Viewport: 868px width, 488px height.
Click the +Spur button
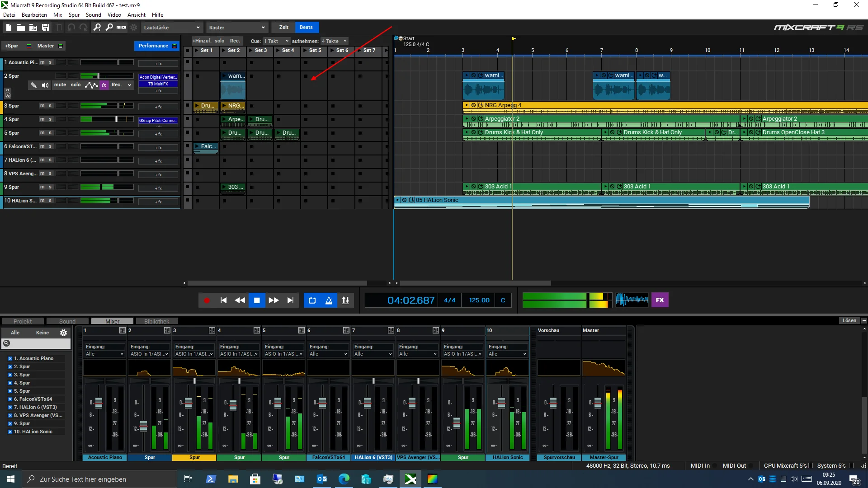coord(12,46)
